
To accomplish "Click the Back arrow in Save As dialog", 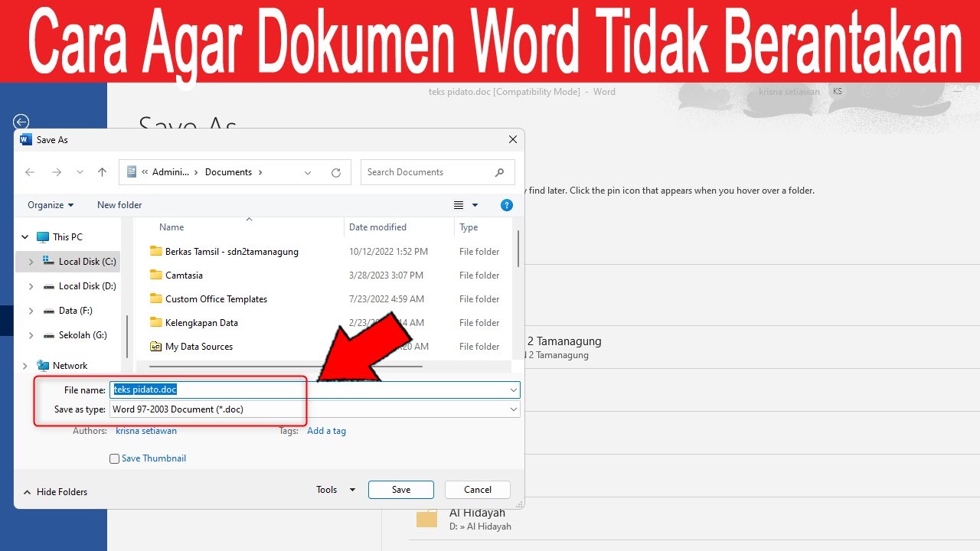I will point(30,172).
